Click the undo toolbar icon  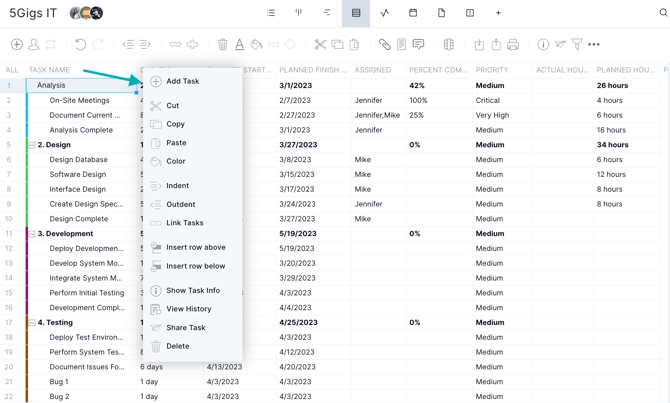point(80,44)
